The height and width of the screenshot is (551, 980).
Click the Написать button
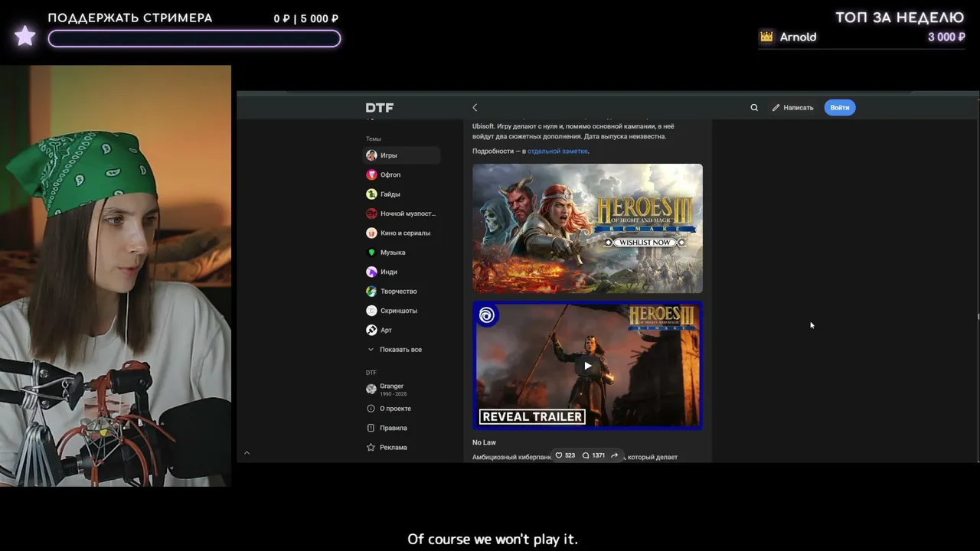click(792, 108)
